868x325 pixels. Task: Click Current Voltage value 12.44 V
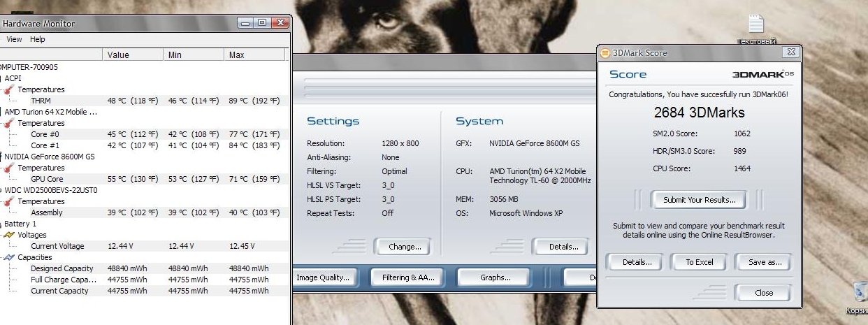click(x=122, y=246)
